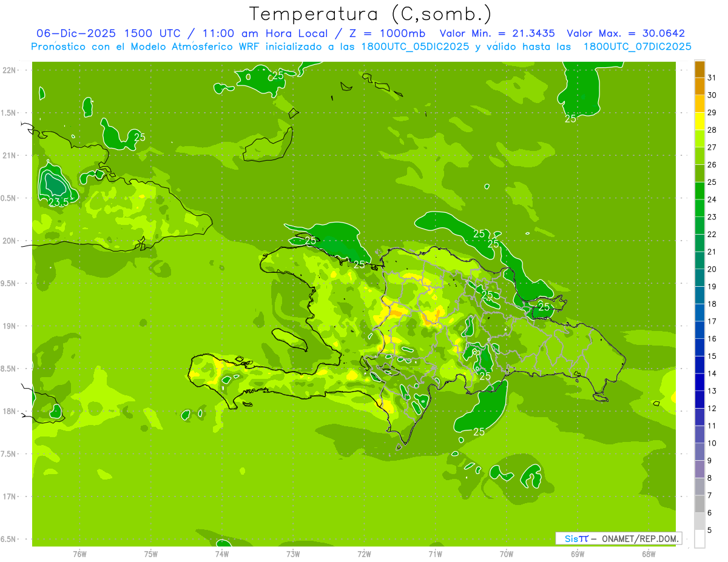Image resolution: width=728 pixels, height=562 pixels.
Task: Click the legend swatch between 28 and 29
Action: (x=699, y=121)
